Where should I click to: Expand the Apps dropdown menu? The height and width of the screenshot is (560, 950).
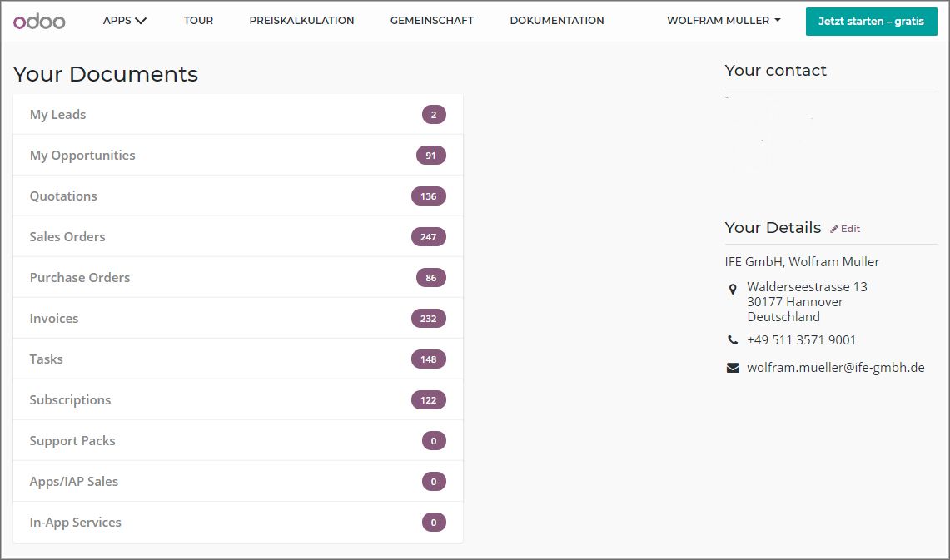coord(125,21)
